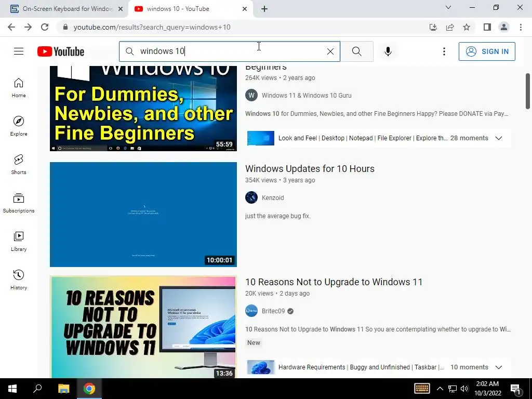This screenshot has height=399, width=532.
Task: Bookmark this page with the star
Action: click(467, 27)
